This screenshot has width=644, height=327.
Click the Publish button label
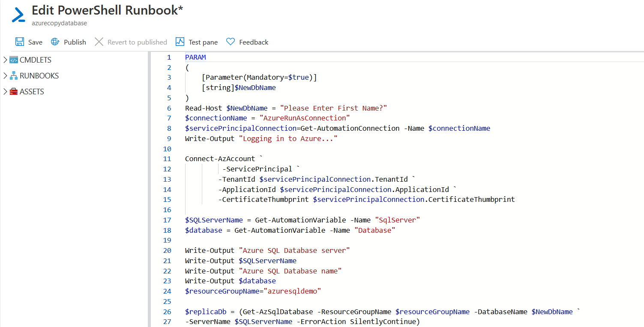[75, 42]
